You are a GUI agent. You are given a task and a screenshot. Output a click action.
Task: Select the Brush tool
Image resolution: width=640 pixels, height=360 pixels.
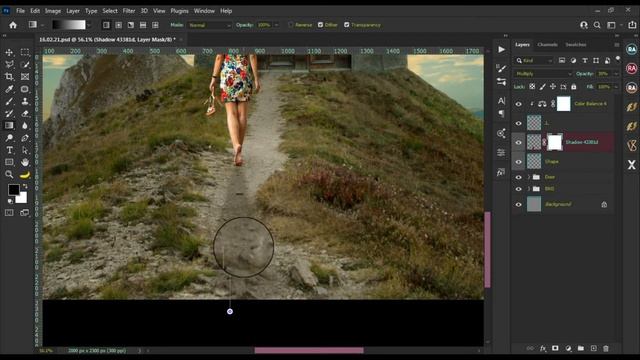[9, 101]
